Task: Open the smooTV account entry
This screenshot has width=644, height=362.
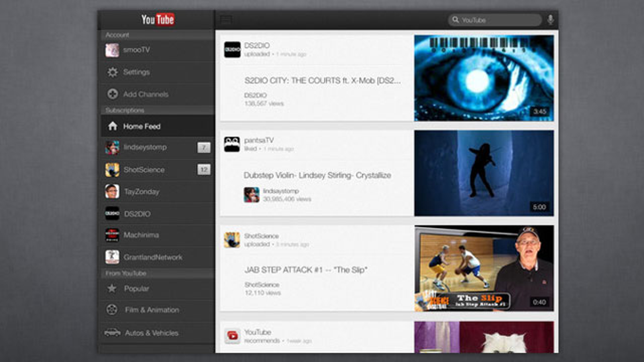Action: 158,50
